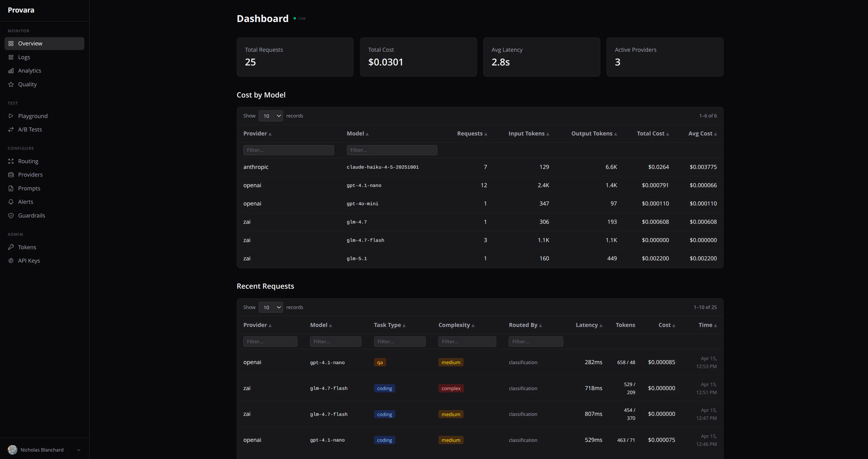This screenshot has width=868, height=459.
Task: Open Analytics via its bar-chart icon
Action: [11, 71]
